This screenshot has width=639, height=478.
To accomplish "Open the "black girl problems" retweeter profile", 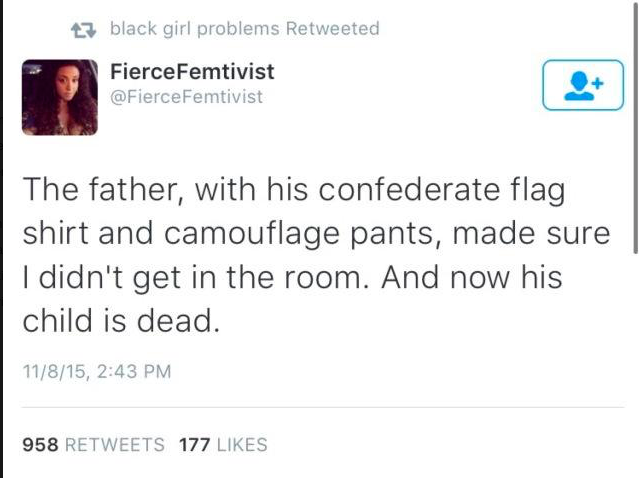I will 195,28.
